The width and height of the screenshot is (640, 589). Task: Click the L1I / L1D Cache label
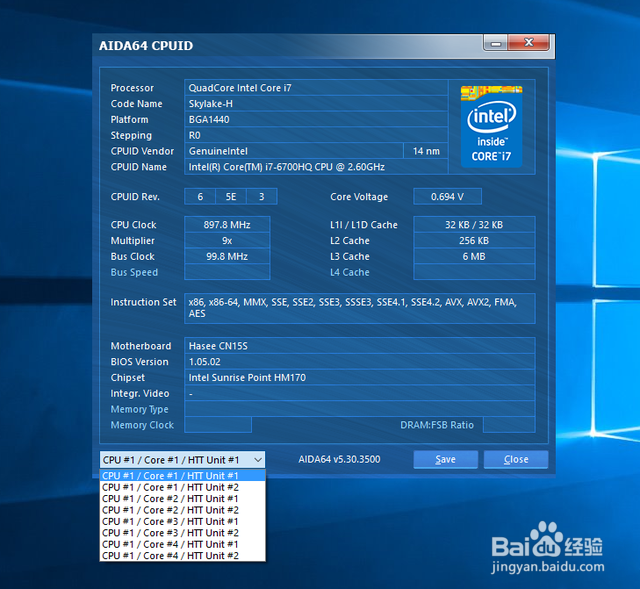pos(364,225)
